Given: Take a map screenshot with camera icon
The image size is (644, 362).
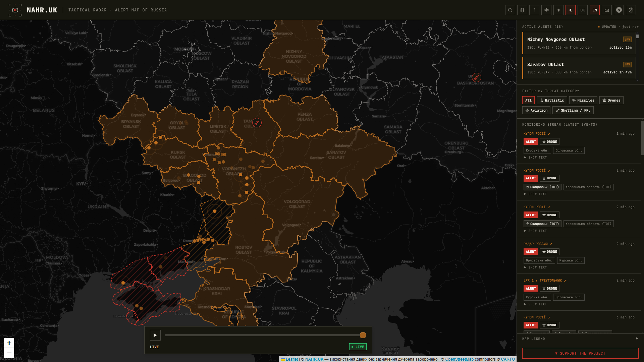Looking at the screenshot, I should tap(607, 10).
